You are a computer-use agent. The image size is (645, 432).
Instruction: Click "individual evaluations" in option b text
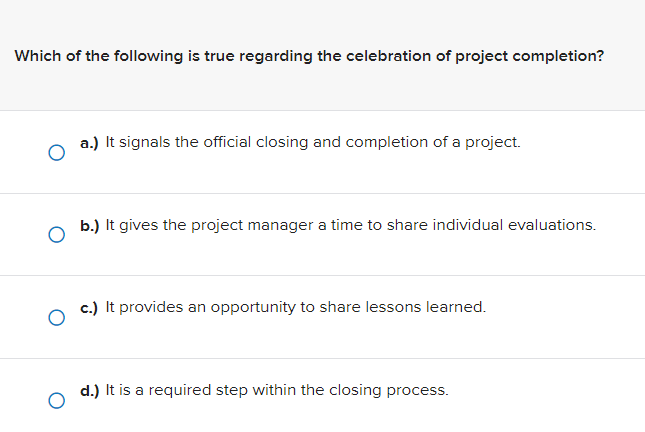coord(514,225)
